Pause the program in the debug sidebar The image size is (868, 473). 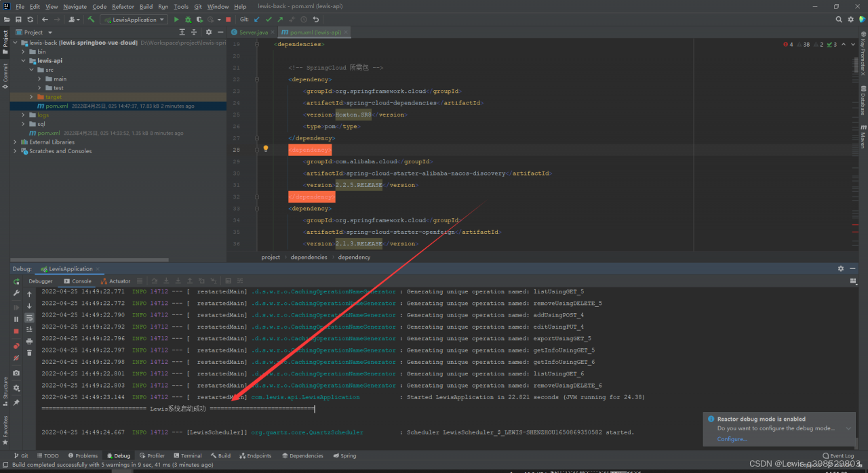click(x=16, y=318)
